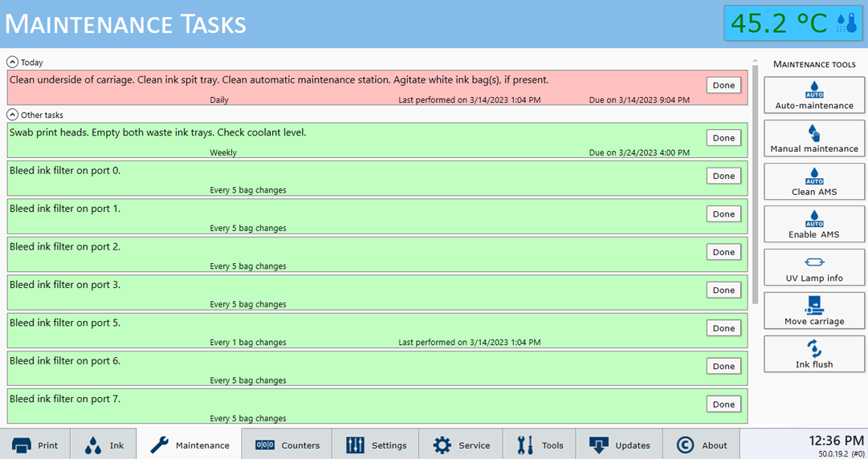Screen dimensions: 868x459
Task: Open the Updates tab
Action: click(620, 445)
